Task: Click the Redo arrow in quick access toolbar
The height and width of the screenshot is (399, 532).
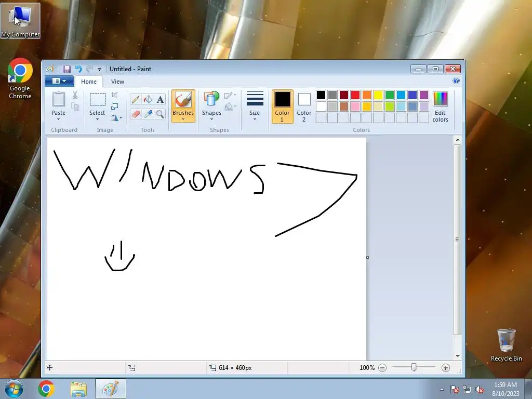Action: pos(89,69)
